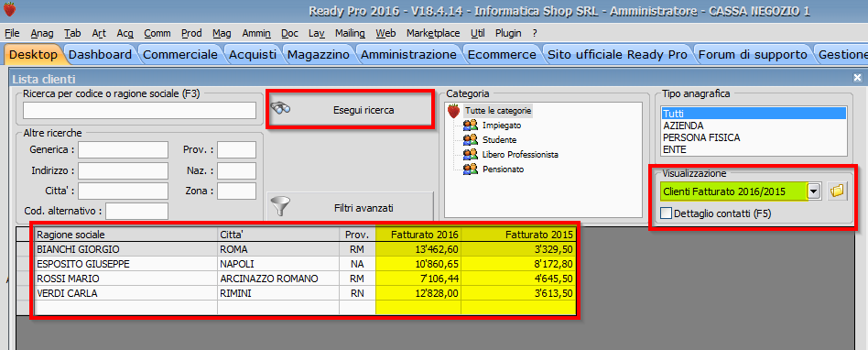Select the ESPOSITO GIUSEPPE row
The height and width of the screenshot is (350, 868).
click(305, 264)
